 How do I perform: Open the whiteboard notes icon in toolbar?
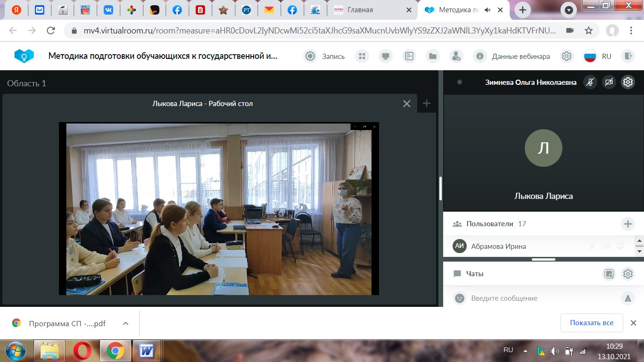[409, 56]
